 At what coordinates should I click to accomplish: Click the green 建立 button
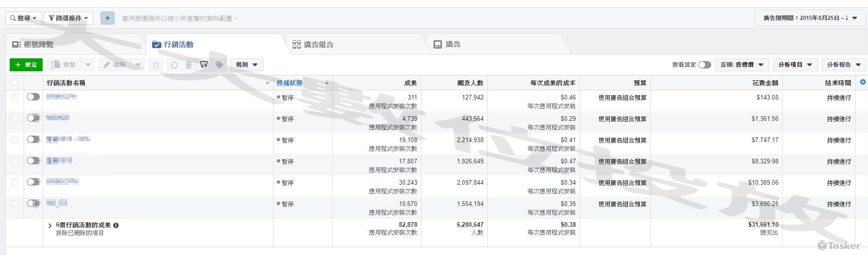pos(26,65)
